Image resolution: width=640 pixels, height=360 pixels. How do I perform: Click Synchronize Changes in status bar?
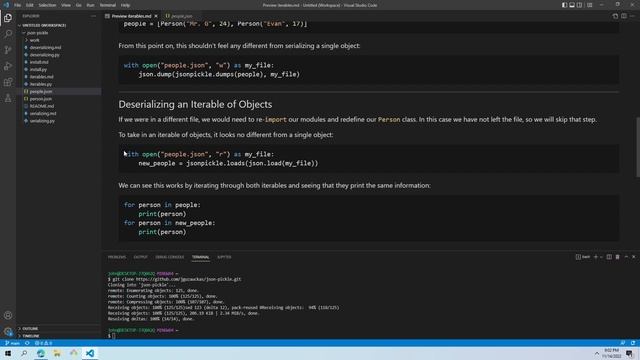coord(27,343)
